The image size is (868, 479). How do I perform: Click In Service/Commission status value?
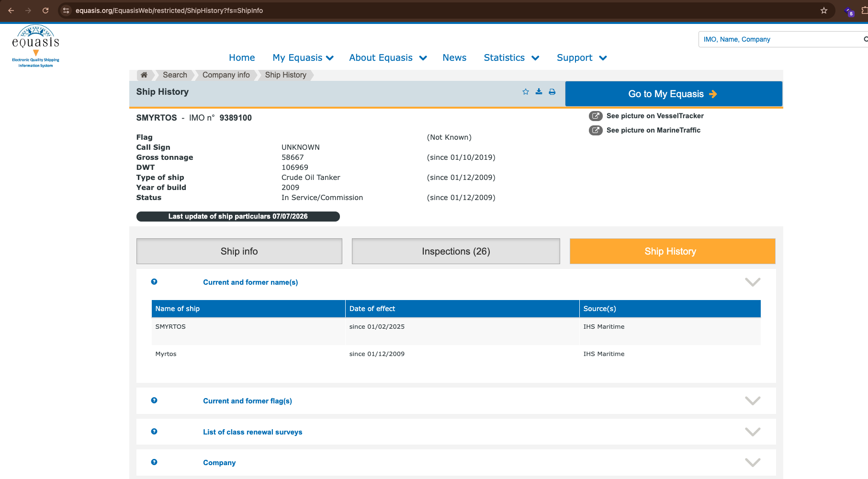pyautogui.click(x=322, y=198)
